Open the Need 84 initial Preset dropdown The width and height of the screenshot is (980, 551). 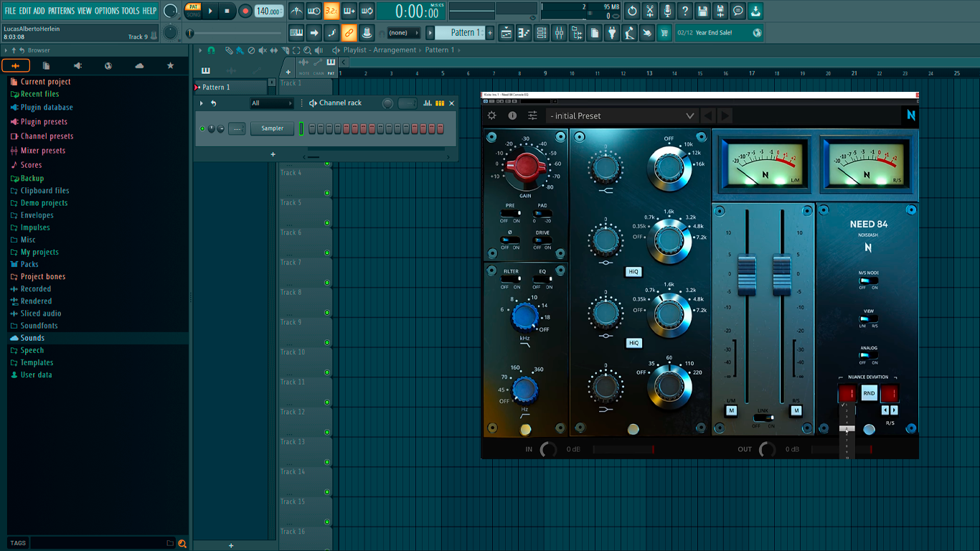pos(622,116)
